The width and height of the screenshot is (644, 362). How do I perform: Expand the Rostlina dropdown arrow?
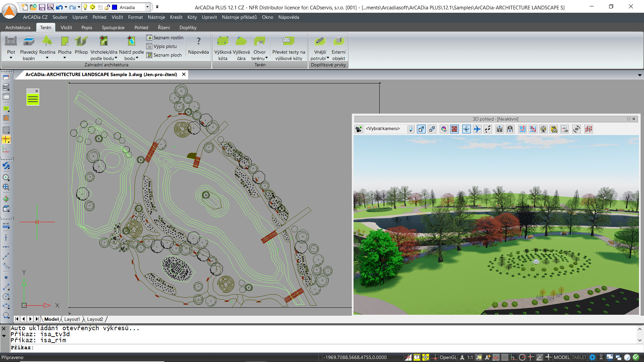point(47,58)
